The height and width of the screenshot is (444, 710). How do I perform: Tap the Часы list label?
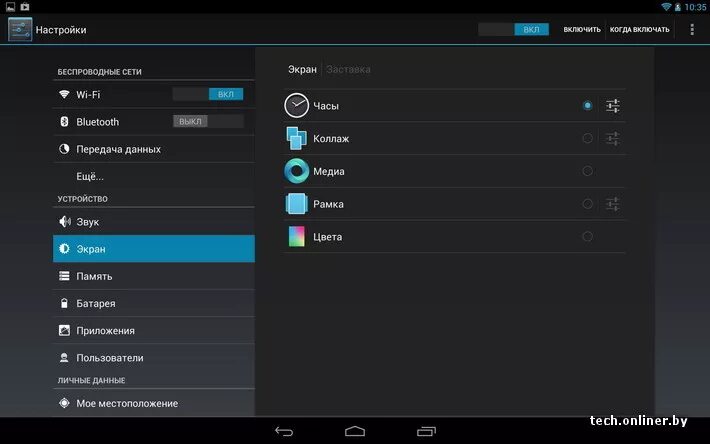coord(326,106)
